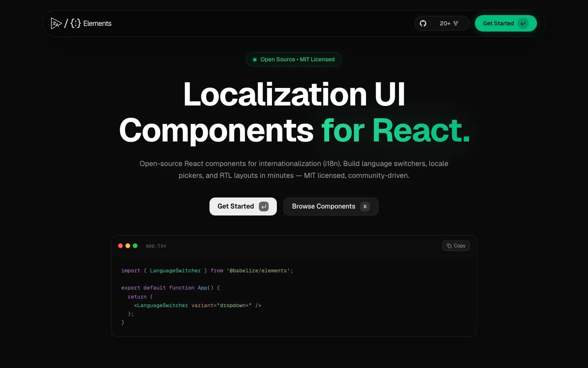Viewport: 588px width, 368px height.
Task: Click the "app.tsx" file name
Action: point(156,246)
